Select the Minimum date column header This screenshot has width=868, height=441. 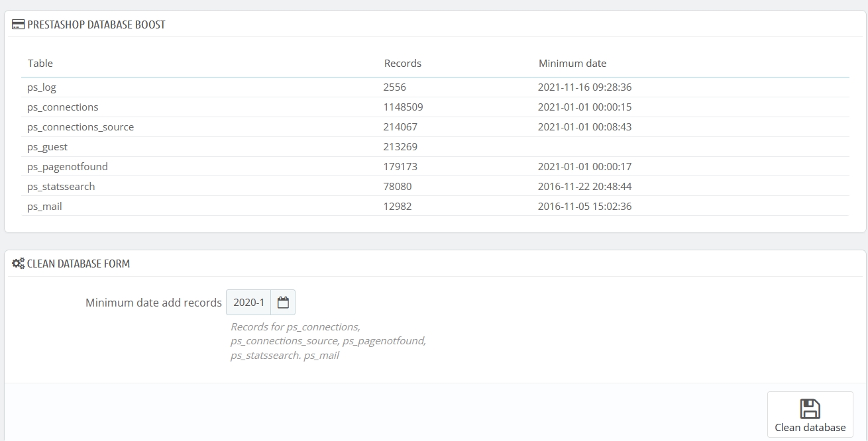click(x=572, y=64)
